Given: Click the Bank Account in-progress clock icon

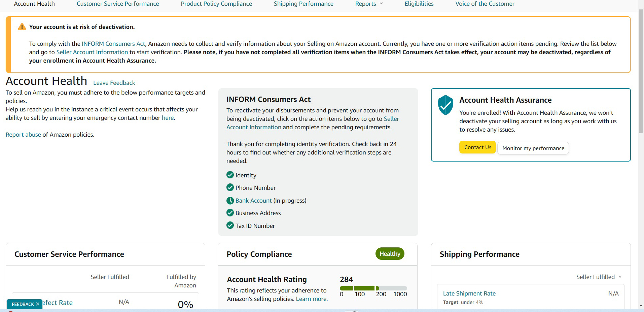Looking at the screenshot, I should click(230, 201).
